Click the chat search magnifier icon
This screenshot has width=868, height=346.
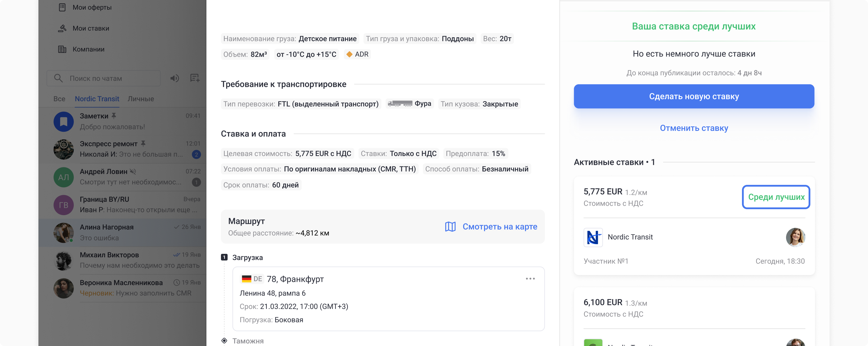tap(58, 78)
